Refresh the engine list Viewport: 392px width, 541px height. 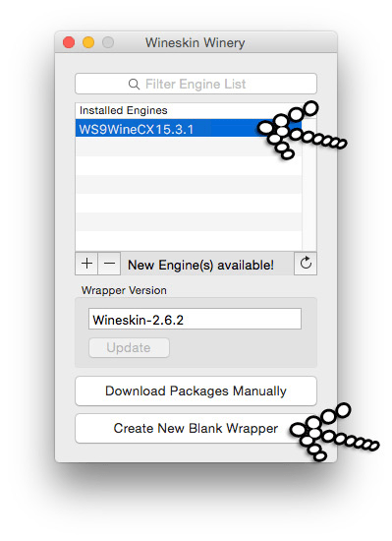pyautogui.click(x=306, y=264)
